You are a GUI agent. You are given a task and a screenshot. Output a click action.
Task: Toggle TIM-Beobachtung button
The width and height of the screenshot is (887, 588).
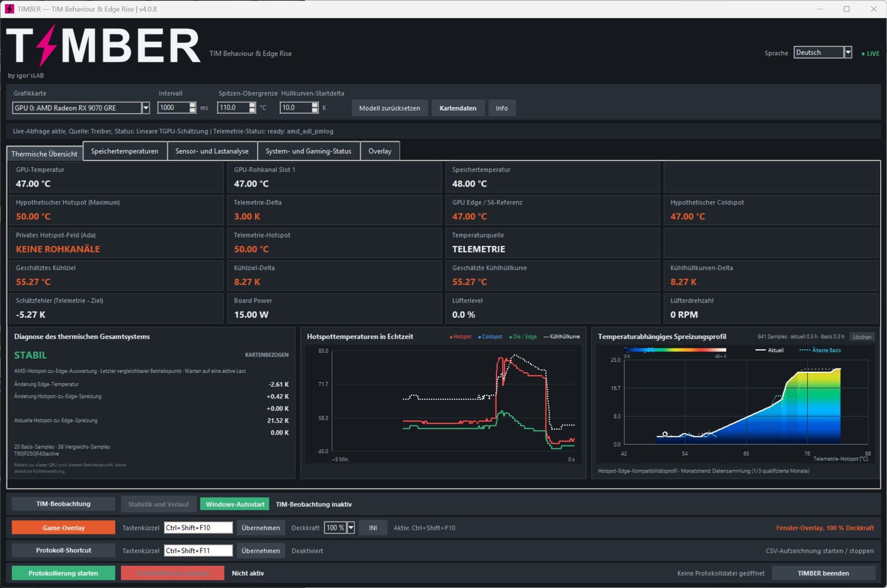pos(63,504)
